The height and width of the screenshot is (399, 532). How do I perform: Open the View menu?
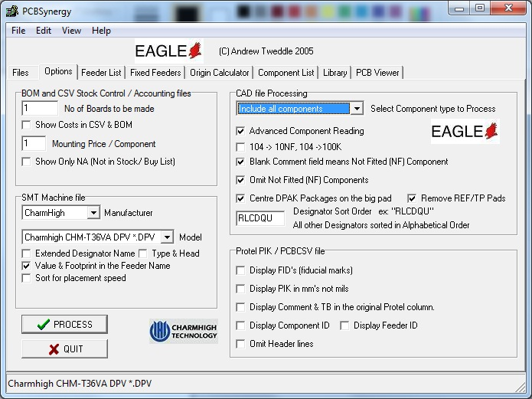pyautogui.click(x=71, y=31)
